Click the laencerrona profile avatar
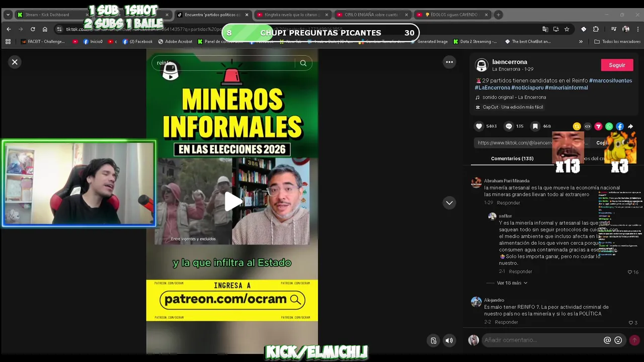Screen dimensions: 644x362 (482, 65)
